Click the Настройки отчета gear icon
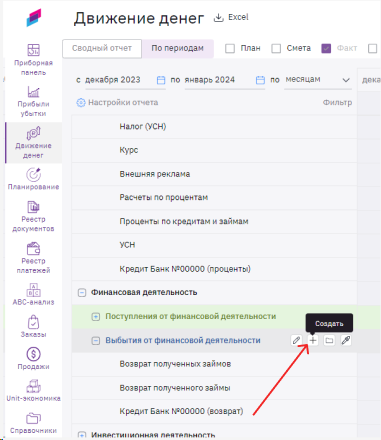Image resolution: width=381 pixels, height=440 pixels. (x=81, y=102)
